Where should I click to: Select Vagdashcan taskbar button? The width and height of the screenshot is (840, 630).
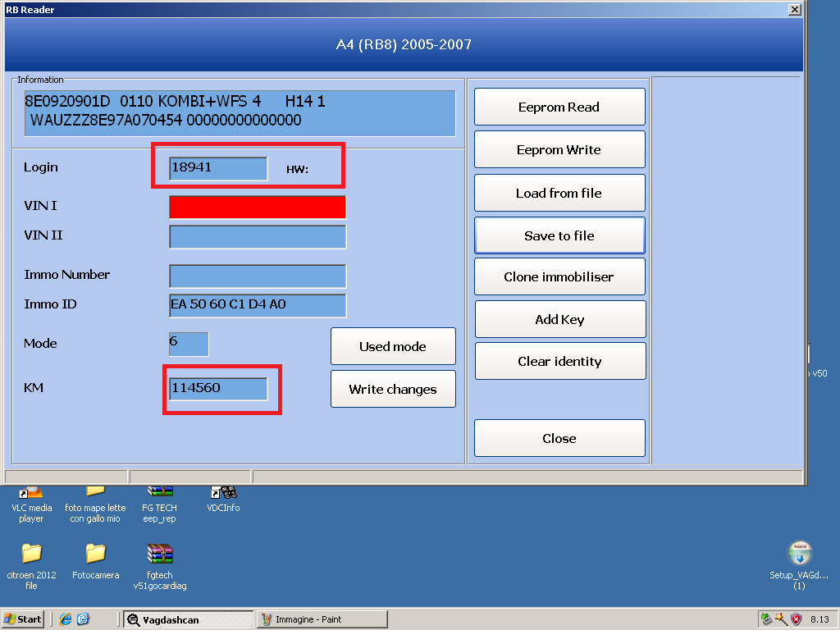[188, 619]
